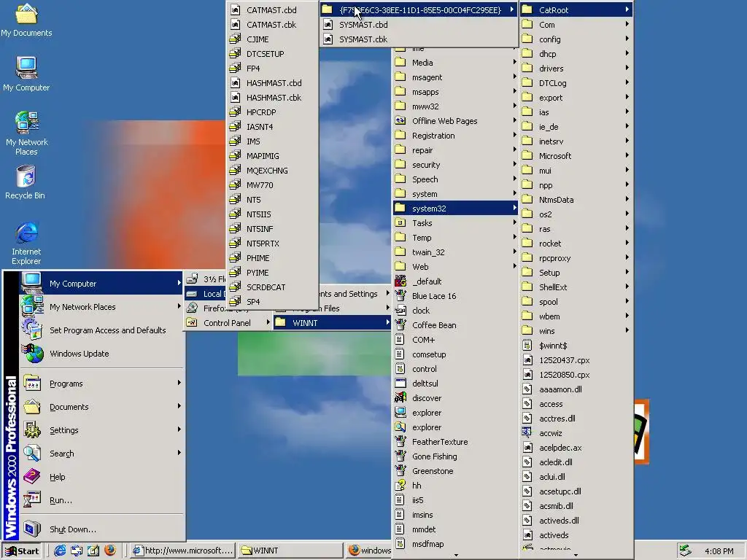This screenshot has width=747, height=560.
Task: Click the Blue Lace 16 bitmap icon
Action: click(400, 296)
